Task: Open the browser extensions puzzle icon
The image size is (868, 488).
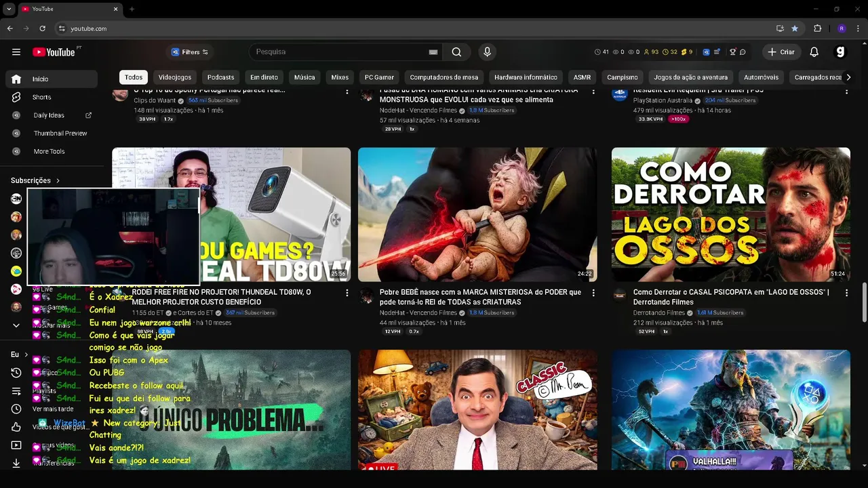Action: click(x=817, y=28)
